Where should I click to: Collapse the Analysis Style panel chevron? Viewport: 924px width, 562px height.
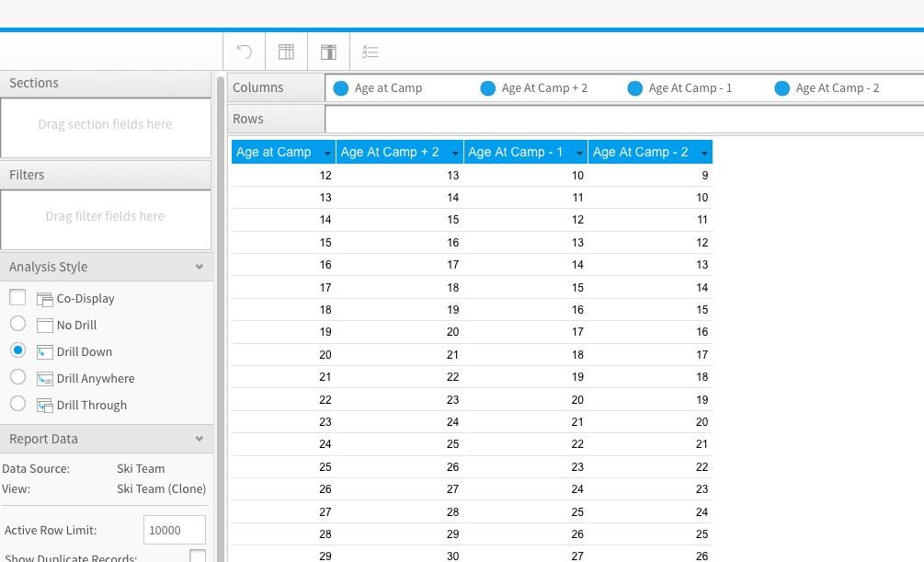point(200,267)
